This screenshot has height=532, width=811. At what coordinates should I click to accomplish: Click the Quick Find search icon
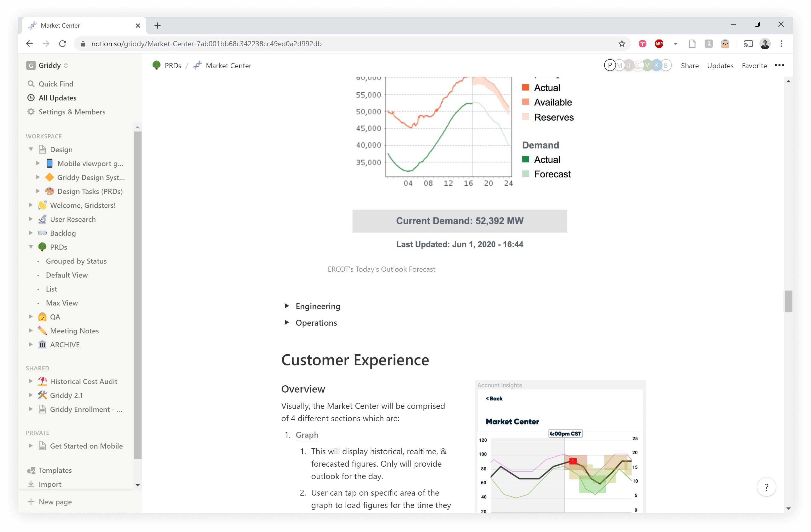tap(31, 84)
